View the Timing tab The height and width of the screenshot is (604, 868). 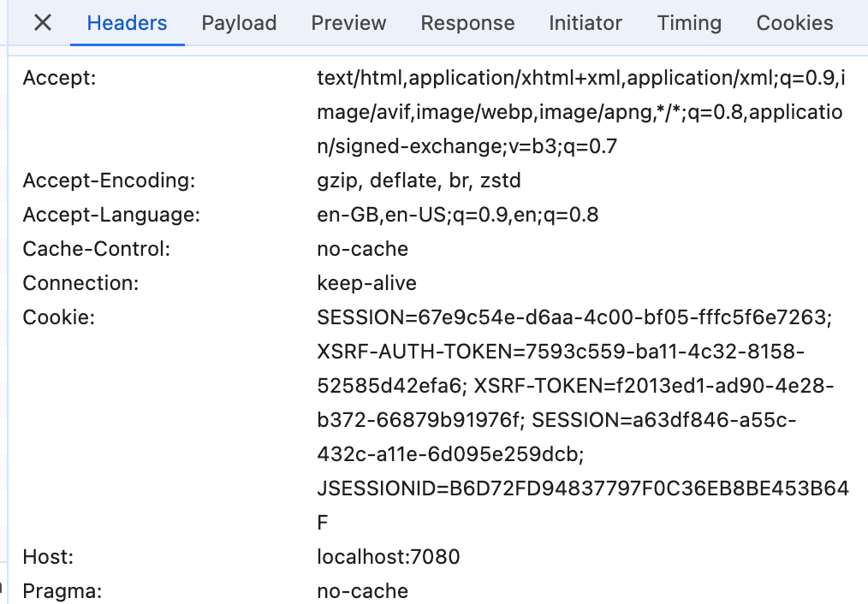(689, 23)
